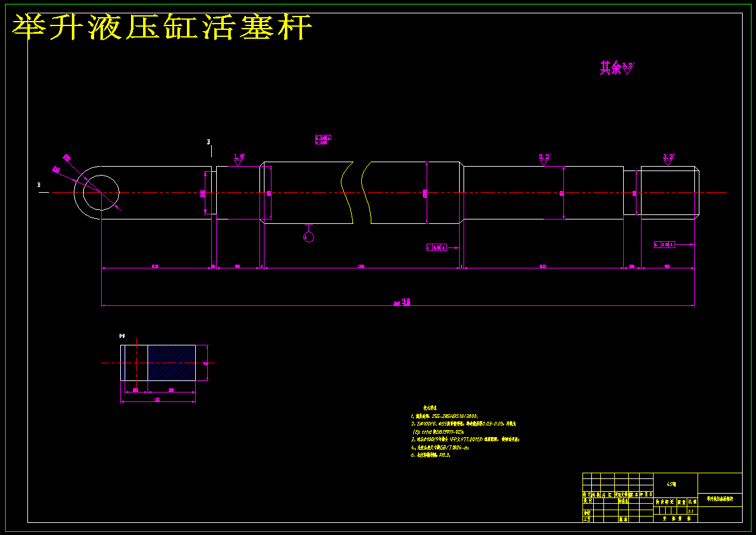Click the 设计 cell in title block
The width and height of the screenshot is (756, 535).
[x=588, y=501]
